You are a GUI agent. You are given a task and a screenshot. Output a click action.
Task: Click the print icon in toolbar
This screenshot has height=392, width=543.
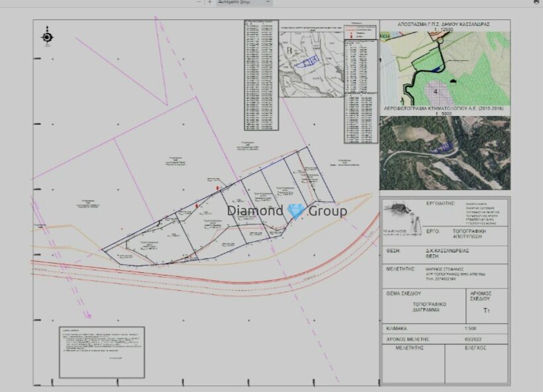point(535,2)
